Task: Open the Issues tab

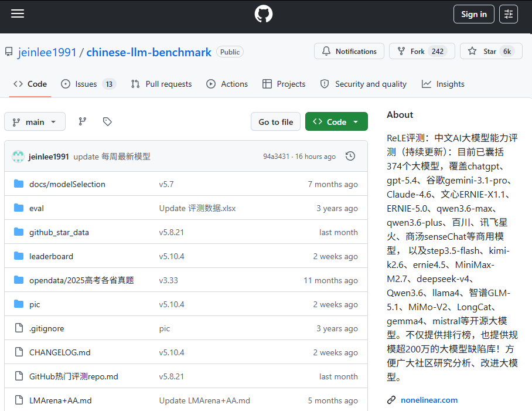Action: (x=88, y=84)
